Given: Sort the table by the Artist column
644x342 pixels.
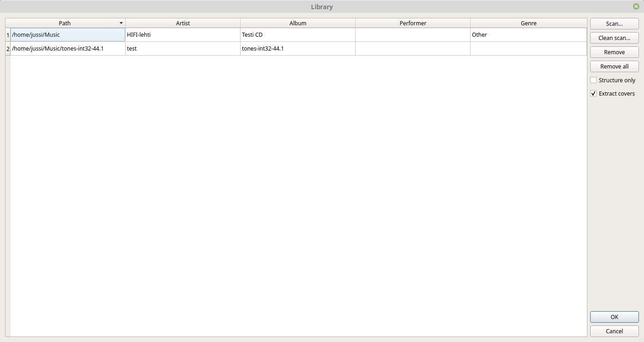Looking at the screenshot, I should [x=183, y=23].
